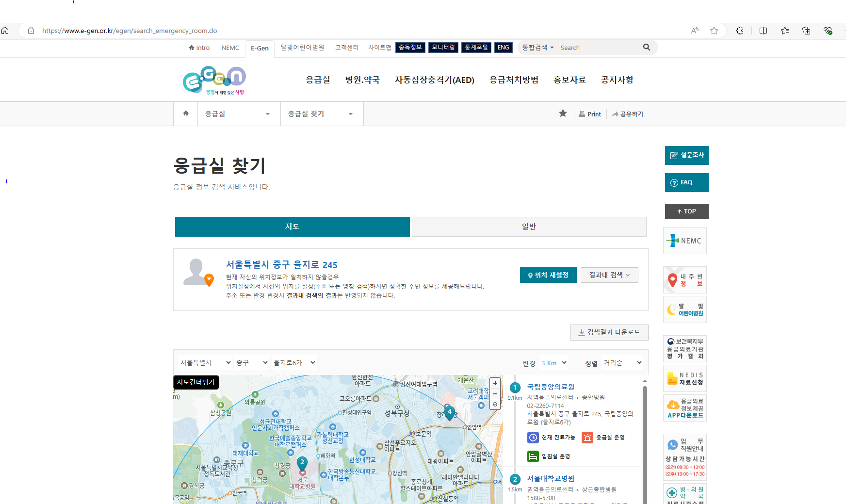Click the NEDIS 자료신청 sidebar icon
The width and height of the screenshot is (846, 504).
pos(684,378)
